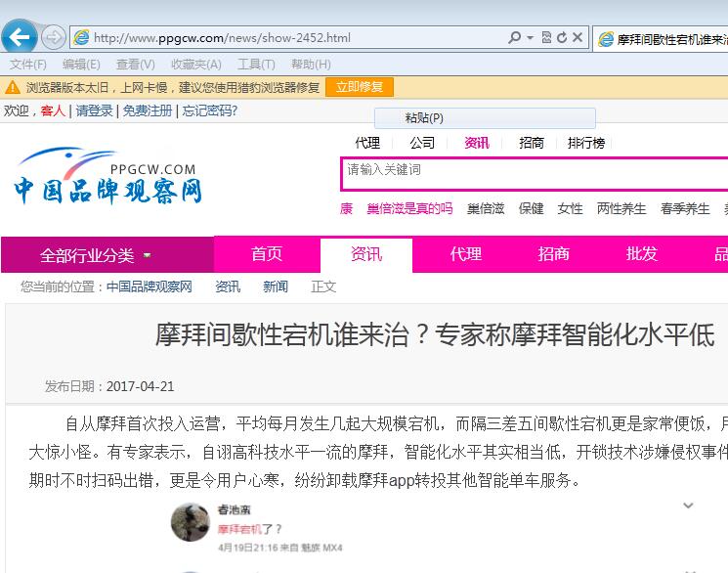Open the hot keyword 两性养生
The width and height of the screenshot is (728, 573).
click(x=621, y=208)
